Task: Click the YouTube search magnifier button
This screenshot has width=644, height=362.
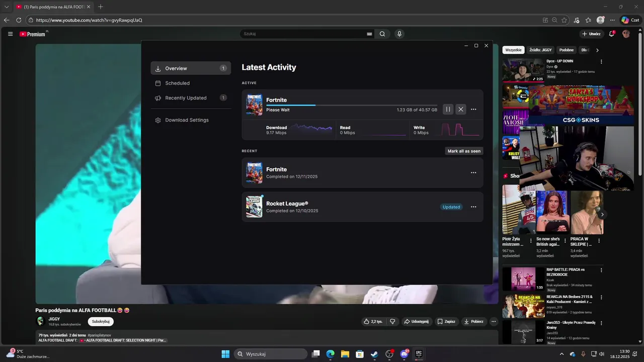Action: coord(382,34)
